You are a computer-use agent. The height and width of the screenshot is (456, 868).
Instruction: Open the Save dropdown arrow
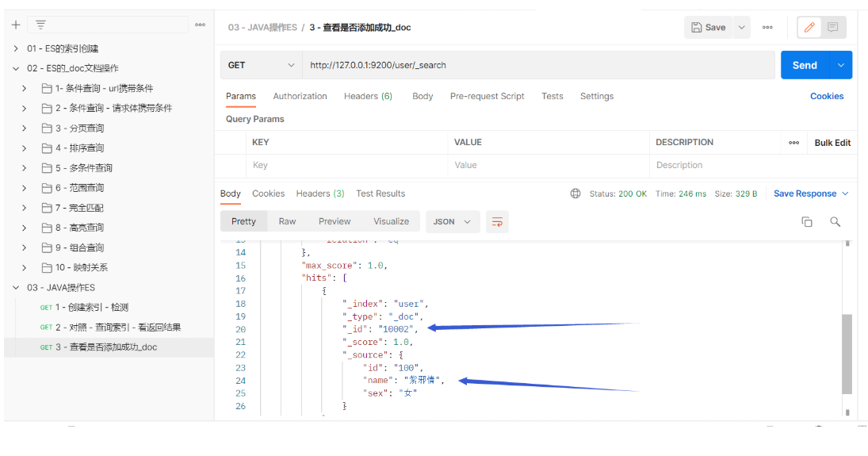741,27
